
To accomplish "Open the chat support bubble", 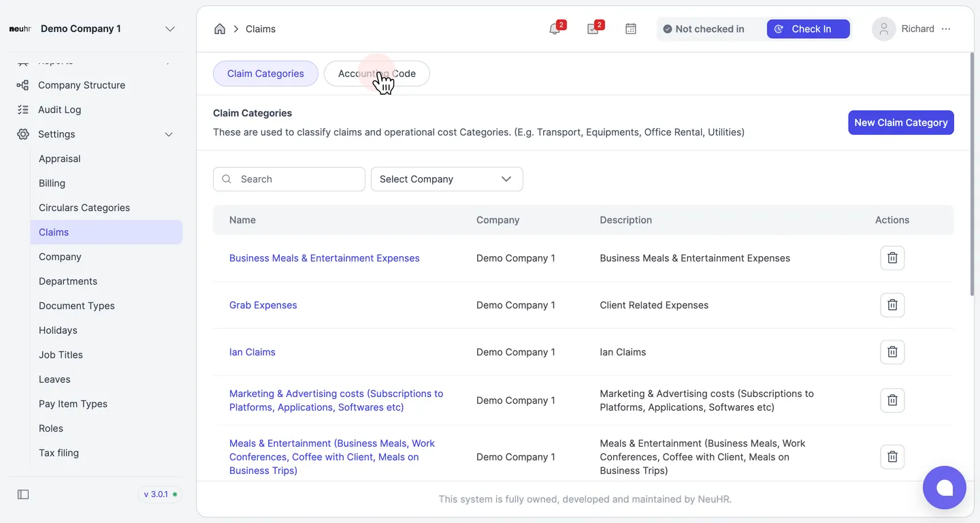I will coord(944,488).
